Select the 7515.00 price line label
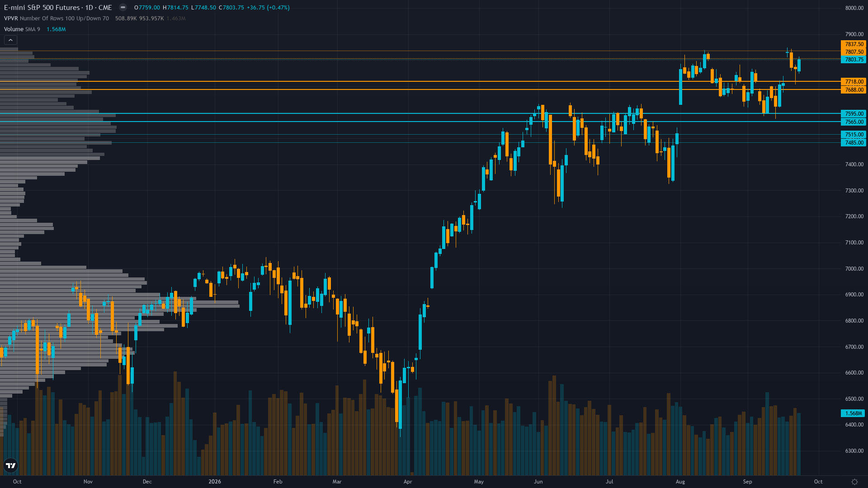The height and width of the screenshot is (488, 868). pos(854,135)
